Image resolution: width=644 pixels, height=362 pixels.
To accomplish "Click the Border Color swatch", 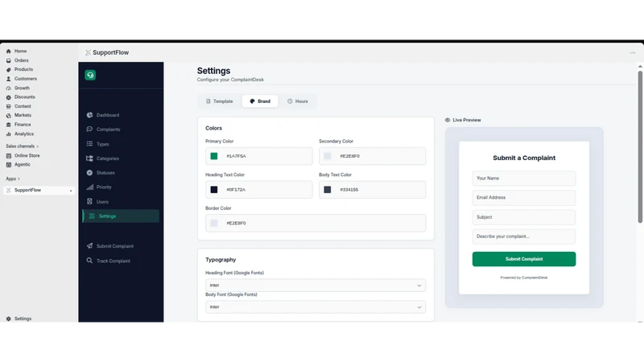I will 214,224.
